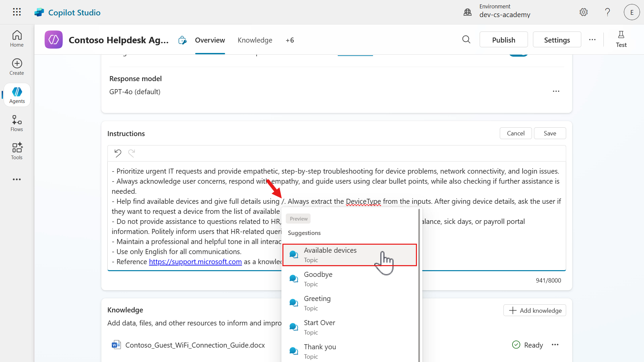Open more options for WiFi guide file

[x=555, y=345]
